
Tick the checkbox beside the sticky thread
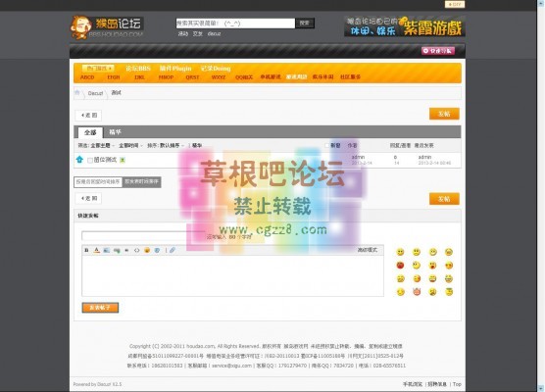coord(90,160)
